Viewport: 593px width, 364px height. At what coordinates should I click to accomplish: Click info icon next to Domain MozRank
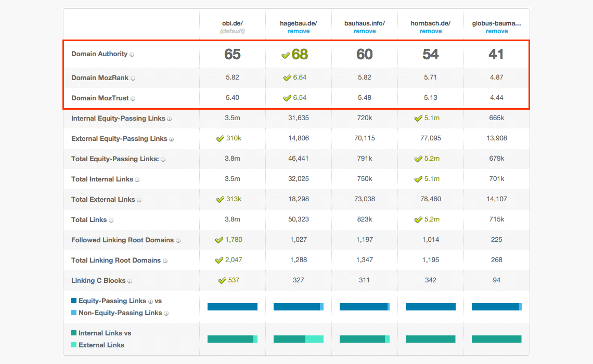tap(133, 78)
